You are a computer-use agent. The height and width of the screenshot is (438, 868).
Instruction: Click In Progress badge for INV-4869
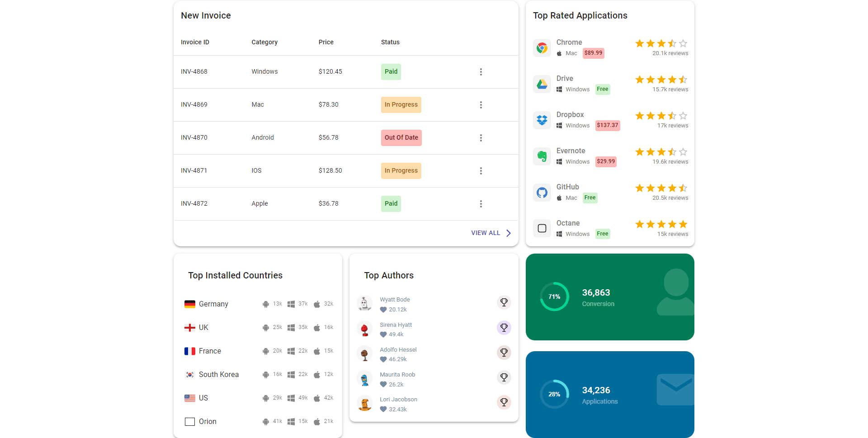coord(401,105)
